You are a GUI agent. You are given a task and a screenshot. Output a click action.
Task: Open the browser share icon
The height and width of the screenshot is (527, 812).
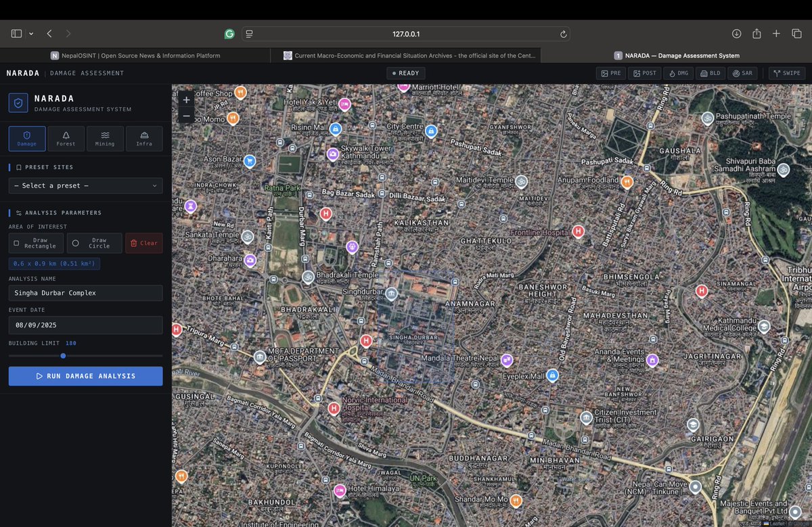point(757,33)
